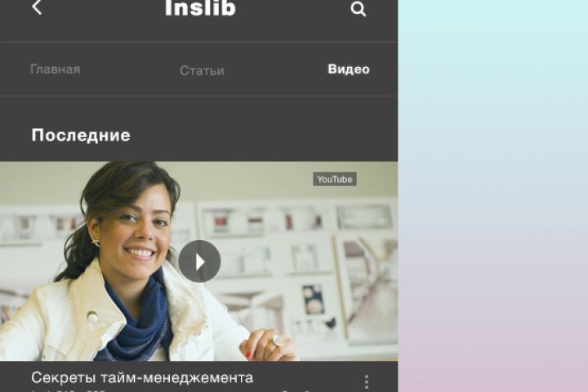Click the ring on the woman's hand
588x392 pixels.
[x=278, y=341]
